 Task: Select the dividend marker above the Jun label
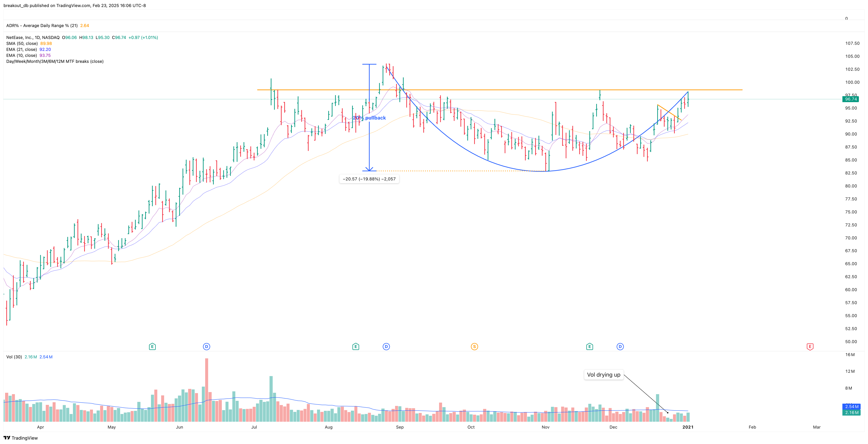pyautogui.click(x=207, y=346)
